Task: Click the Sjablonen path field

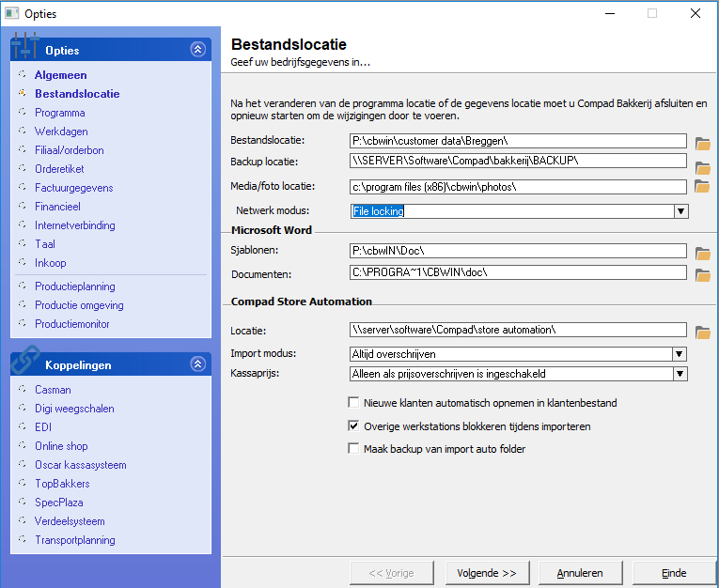Action: 518,251
